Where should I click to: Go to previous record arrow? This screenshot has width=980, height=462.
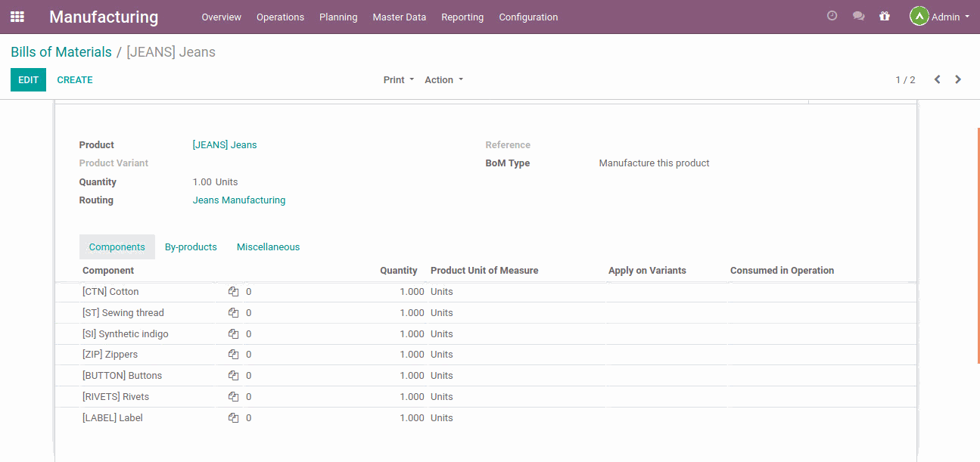(937, 79)
